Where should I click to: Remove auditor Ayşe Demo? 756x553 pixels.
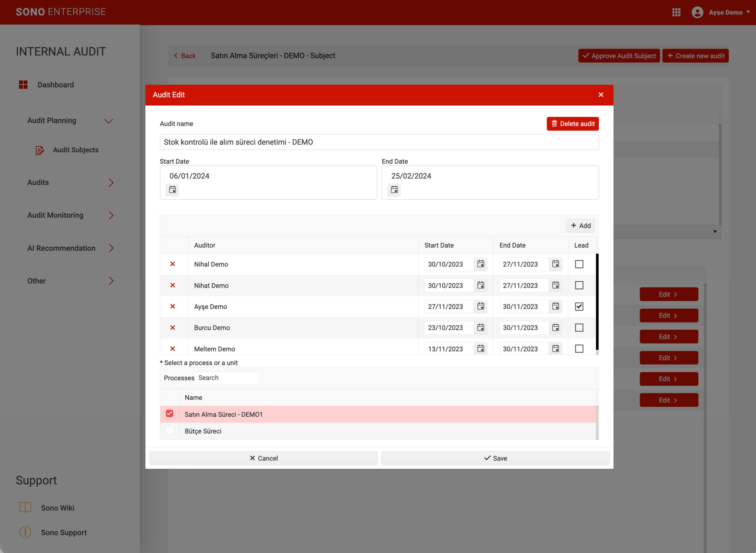(172, 306)
